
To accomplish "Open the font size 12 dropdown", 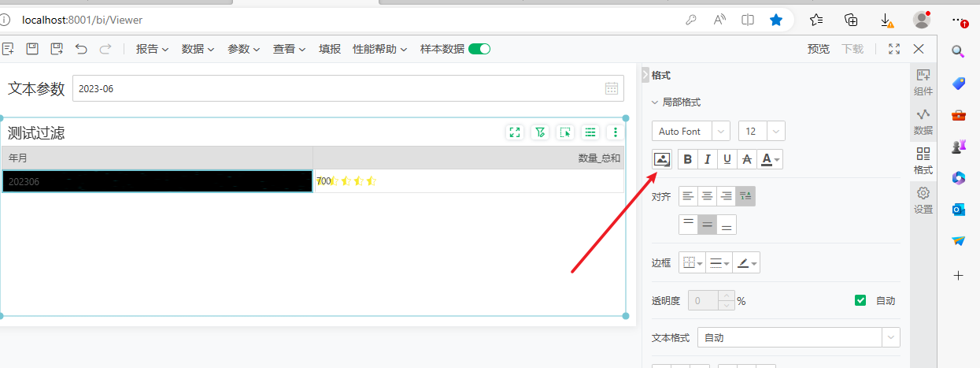I will pyautogui.click(x=761, y=131).
